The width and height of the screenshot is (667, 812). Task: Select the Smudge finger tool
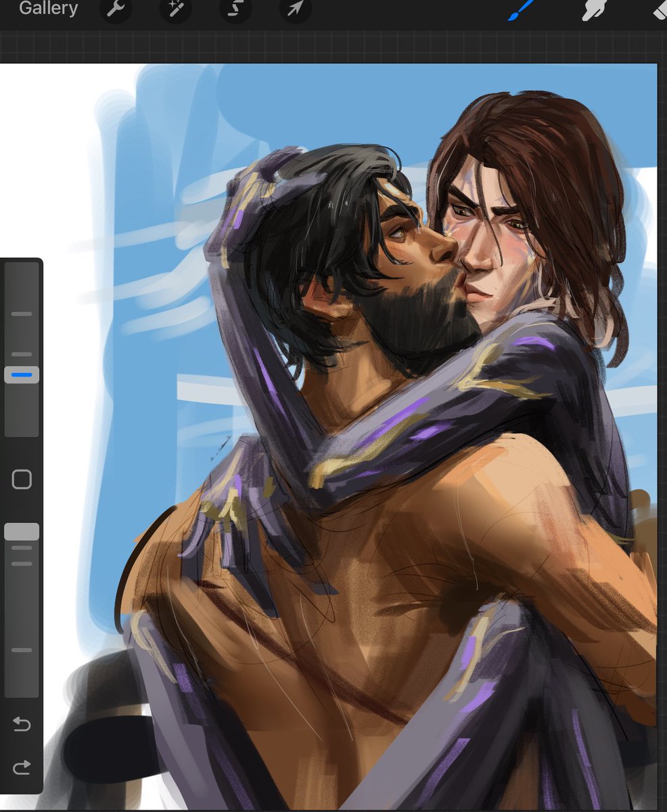click(x=594, y=9)
